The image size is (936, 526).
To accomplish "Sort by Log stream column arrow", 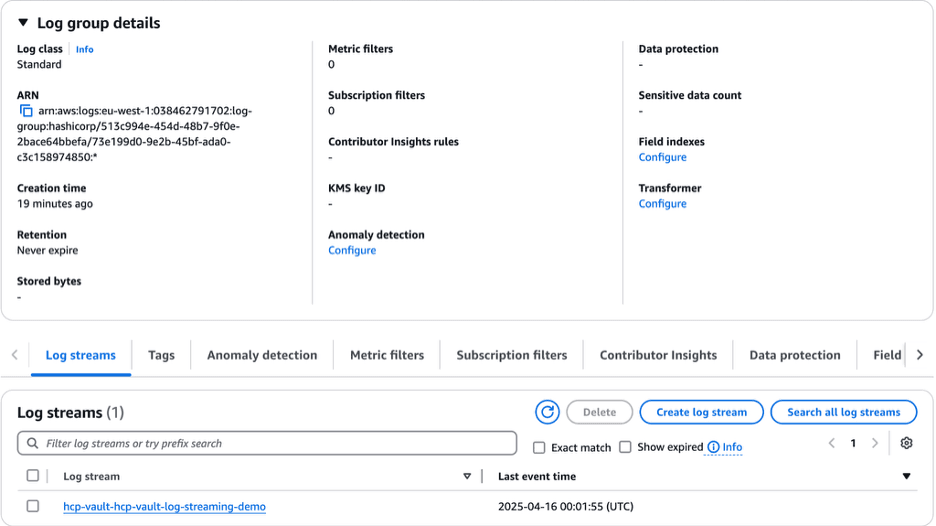I will tap(467, 477).
